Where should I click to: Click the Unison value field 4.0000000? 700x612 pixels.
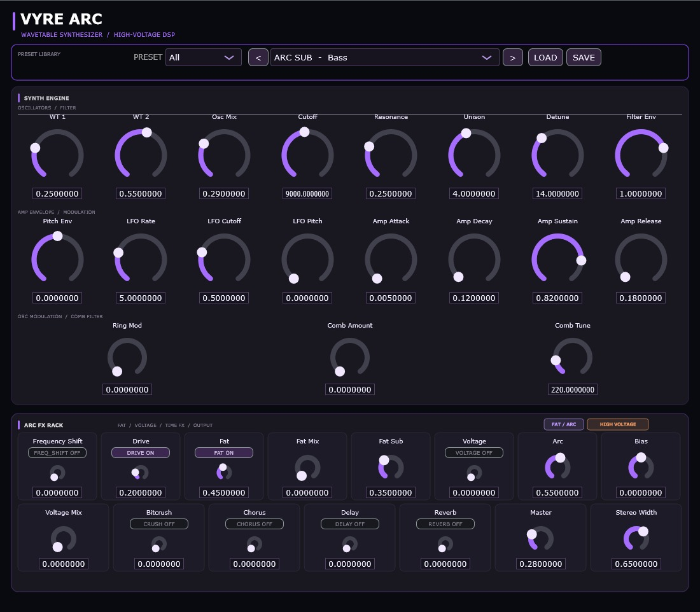(x=474, y=194)
